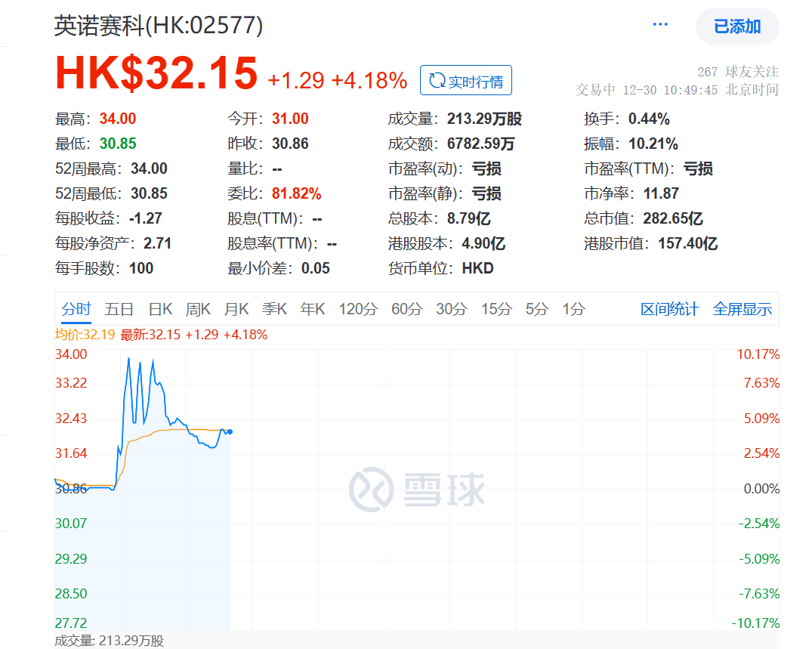Open the 五日 five-day chart view
This screenshot has height=649, width=812.
[119, 309]
